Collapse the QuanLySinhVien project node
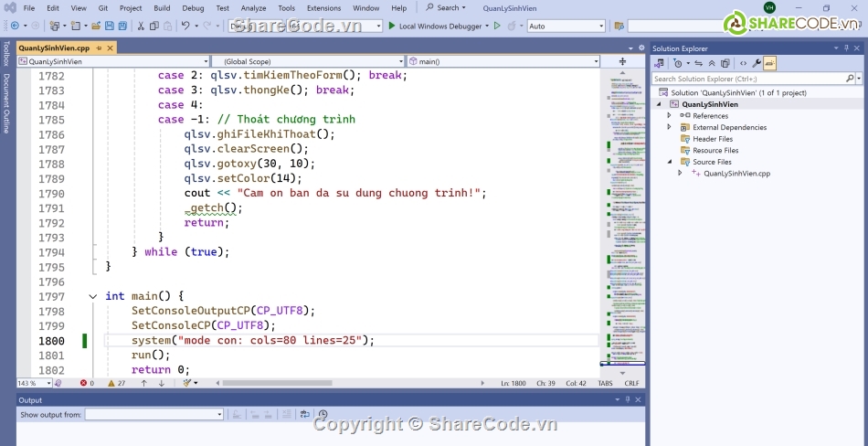868x446 pixels. pos(659,104)
